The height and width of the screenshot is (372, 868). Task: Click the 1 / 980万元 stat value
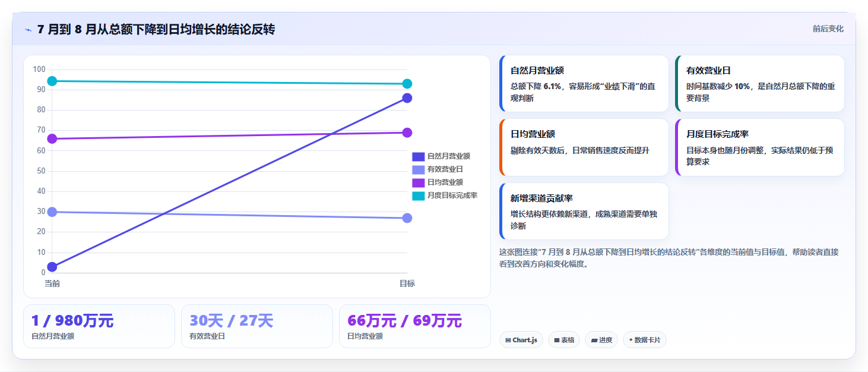72,321
